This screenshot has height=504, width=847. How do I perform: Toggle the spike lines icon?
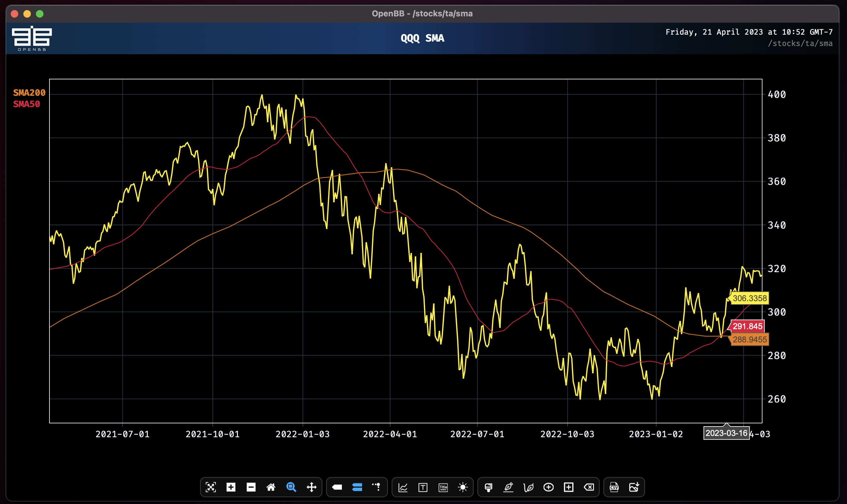click(377, 487)
